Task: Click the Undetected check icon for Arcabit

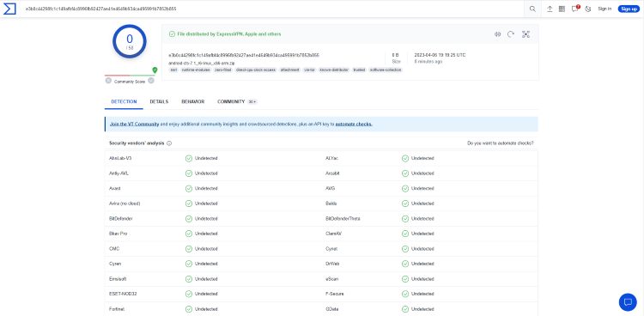Action: [x=405, y=173]
